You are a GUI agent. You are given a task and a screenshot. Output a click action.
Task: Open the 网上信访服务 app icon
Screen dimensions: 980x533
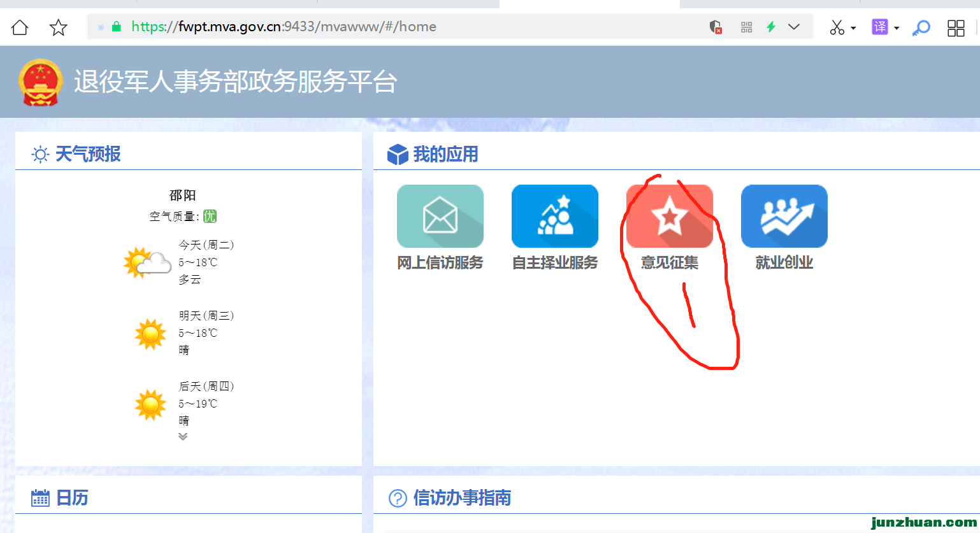[440, 217]
